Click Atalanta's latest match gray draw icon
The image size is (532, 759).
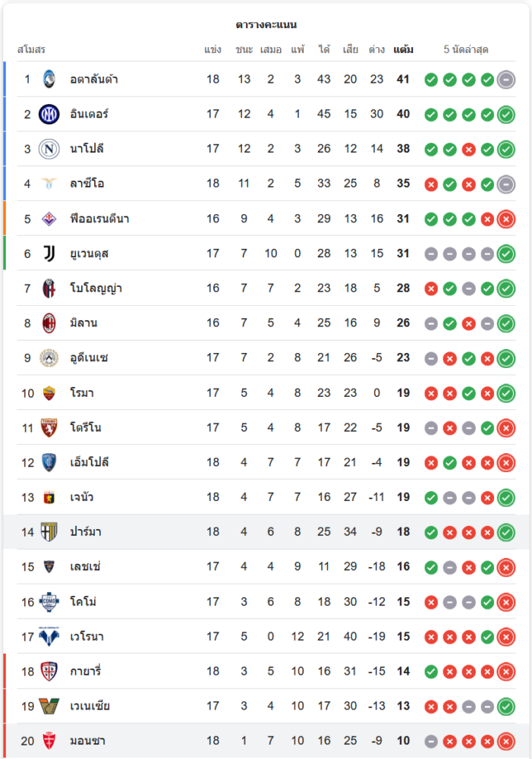(x=506, y=79)
